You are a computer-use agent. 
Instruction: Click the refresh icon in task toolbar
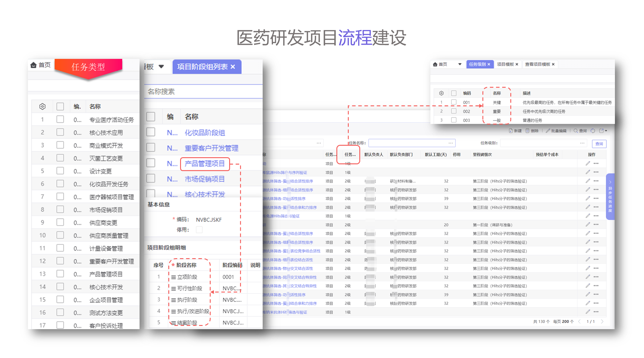pyautogui.click(x=593, y=131)
